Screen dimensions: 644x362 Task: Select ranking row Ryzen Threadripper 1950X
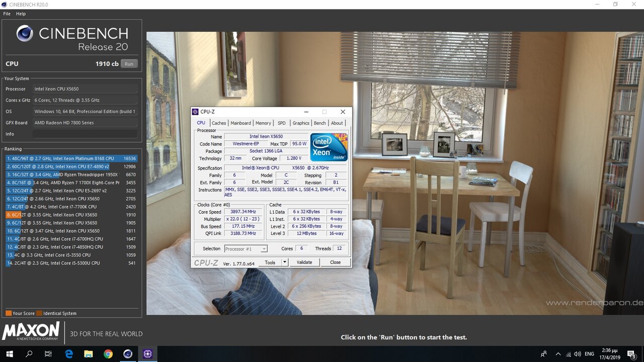[x=71, y=174]
